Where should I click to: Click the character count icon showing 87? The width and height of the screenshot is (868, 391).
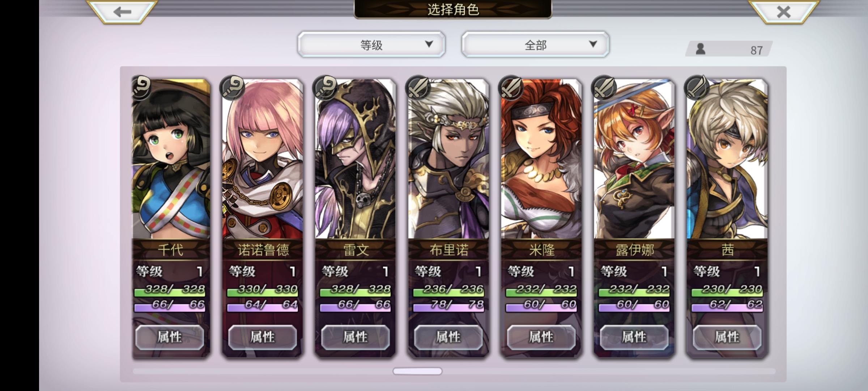[701, 49]
